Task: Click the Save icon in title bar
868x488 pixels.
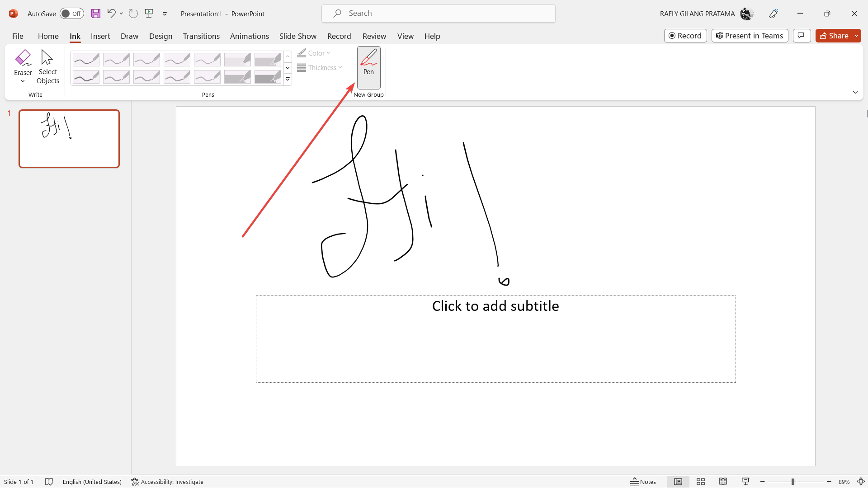Action: click(x=95, y=14)
